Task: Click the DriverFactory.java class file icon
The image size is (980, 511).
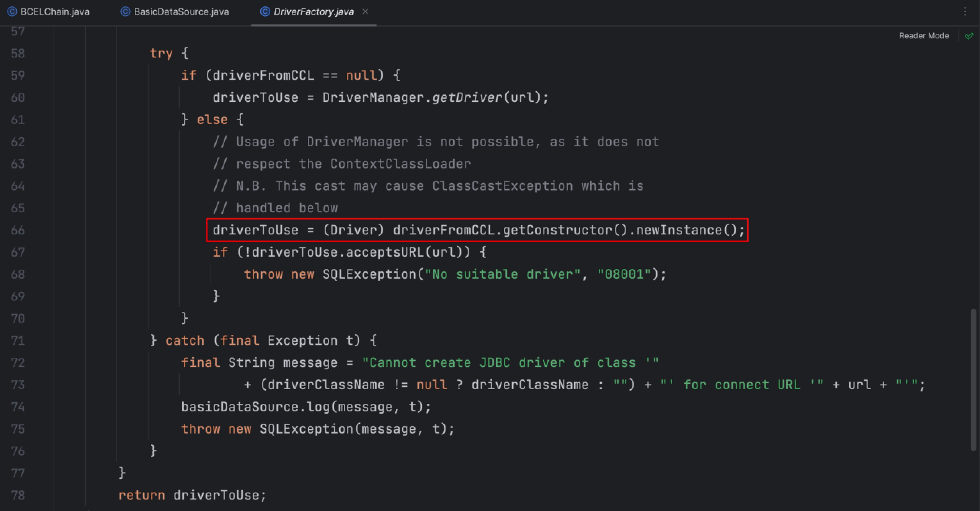Action: (x=265, y=12)
